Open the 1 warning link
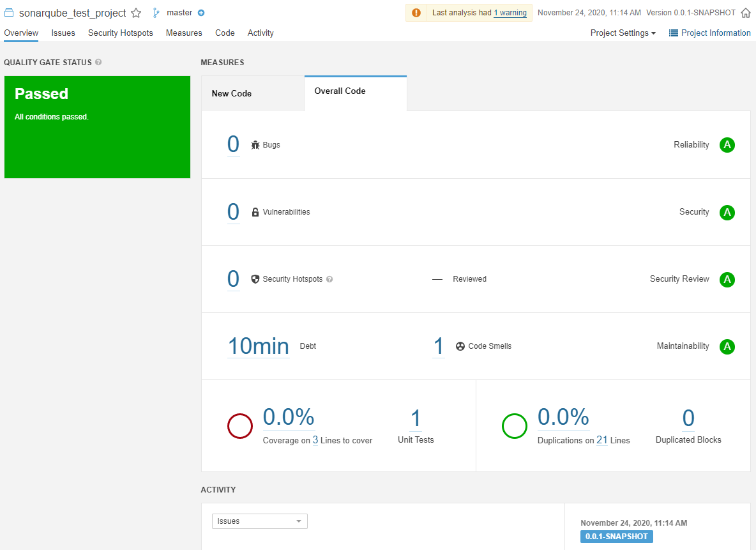 click(510, 13)
